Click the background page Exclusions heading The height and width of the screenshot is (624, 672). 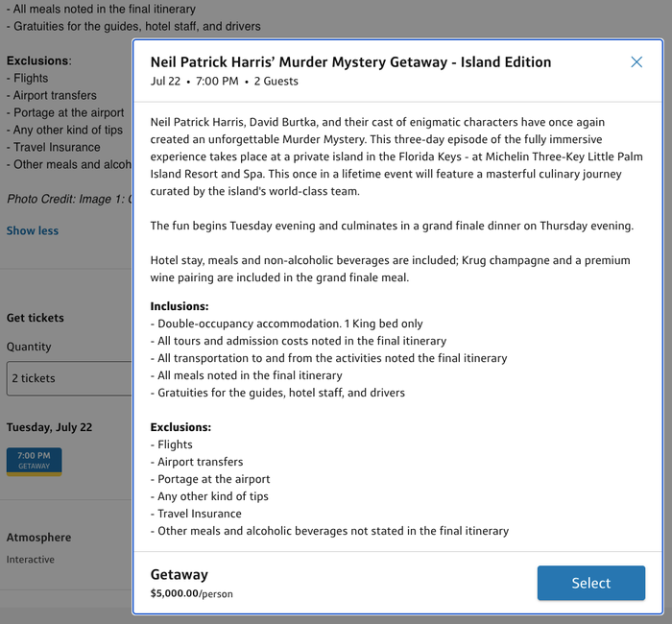pyautogui.click(x=39, y=60)
